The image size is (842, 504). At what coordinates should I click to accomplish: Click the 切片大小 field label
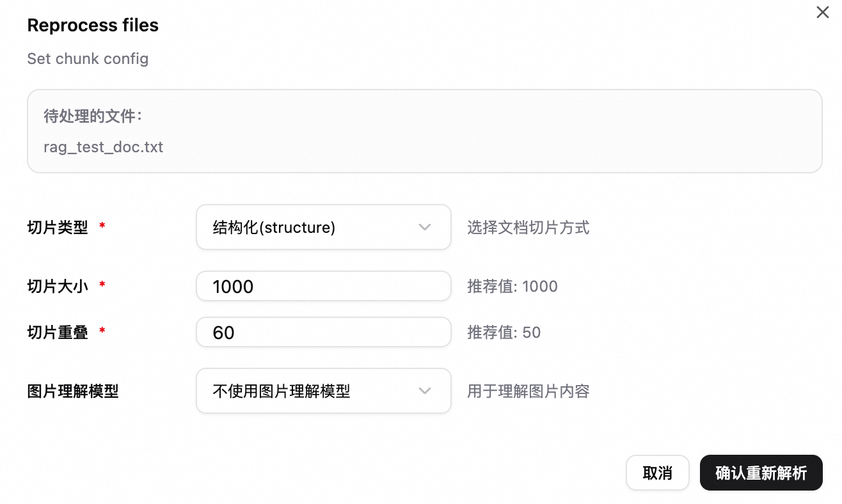[58, 287]
